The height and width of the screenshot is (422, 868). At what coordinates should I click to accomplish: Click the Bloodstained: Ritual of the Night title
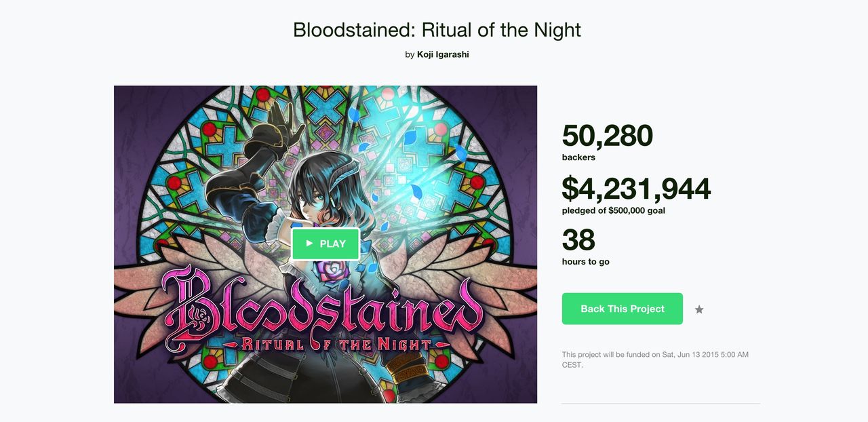(436, 30)
